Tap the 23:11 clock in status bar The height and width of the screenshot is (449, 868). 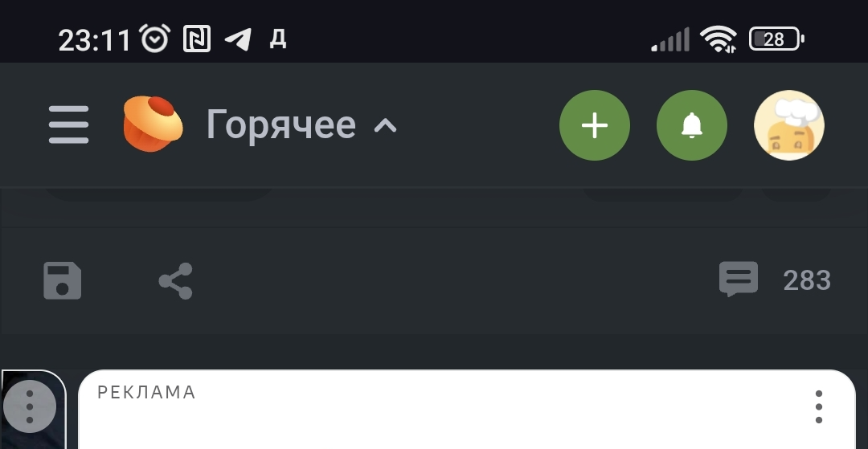(94, 39)
